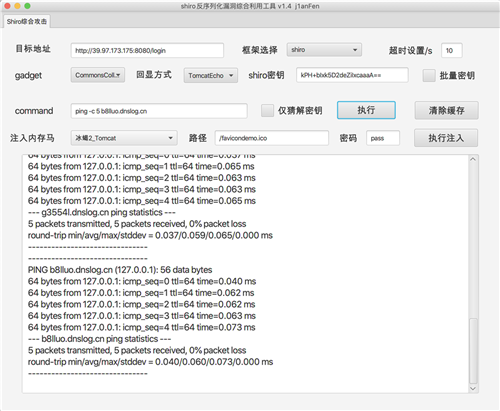Toggle the 仅猜解密钥 checkbox
The width and height of the screenshot is (500, 411).
pyautogui.click(x=267, y=111)
